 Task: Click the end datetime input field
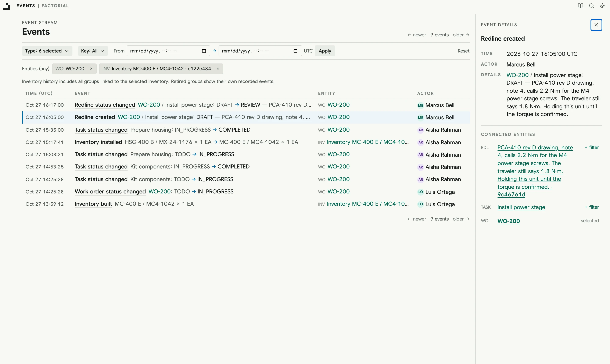tap(260, 51)
